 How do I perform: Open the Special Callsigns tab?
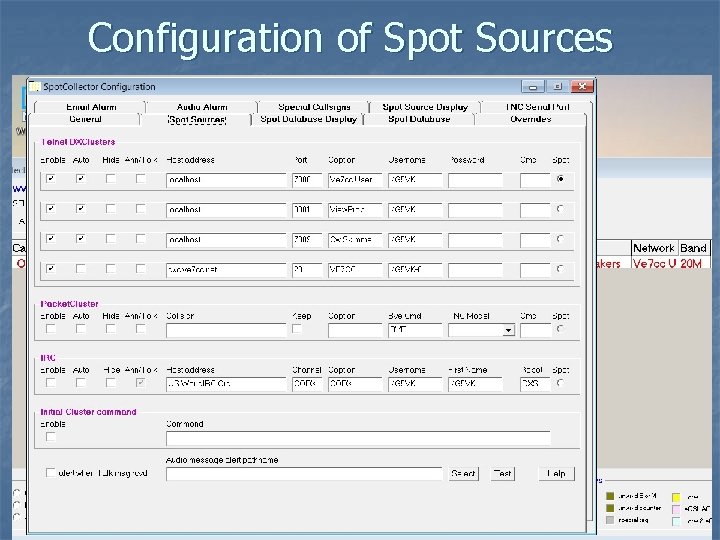click(314, 107)
